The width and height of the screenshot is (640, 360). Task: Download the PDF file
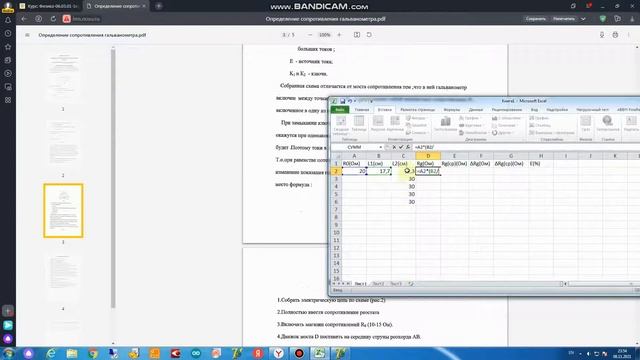coord(602,35)
